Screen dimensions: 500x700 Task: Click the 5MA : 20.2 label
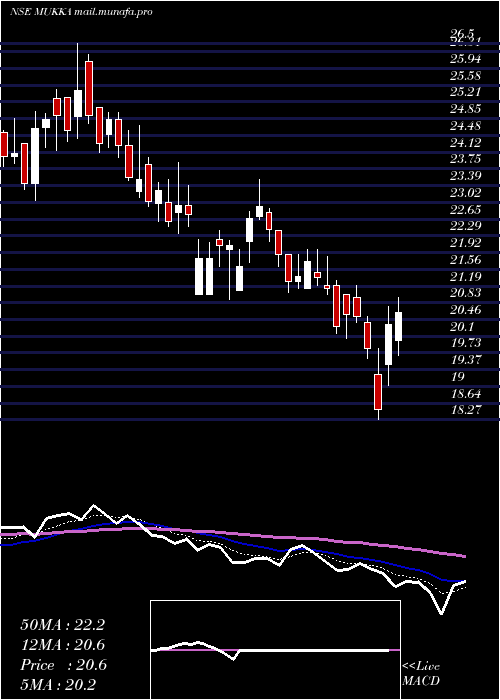tap(58, 685)
